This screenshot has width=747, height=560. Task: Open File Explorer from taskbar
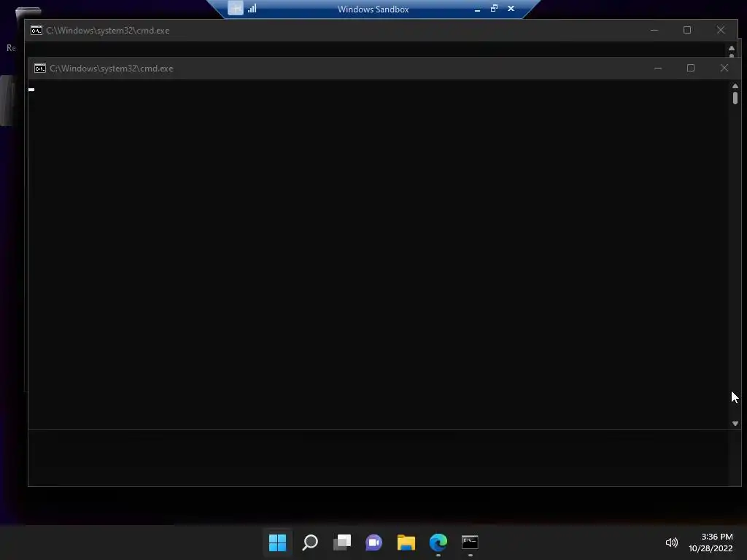406,542
